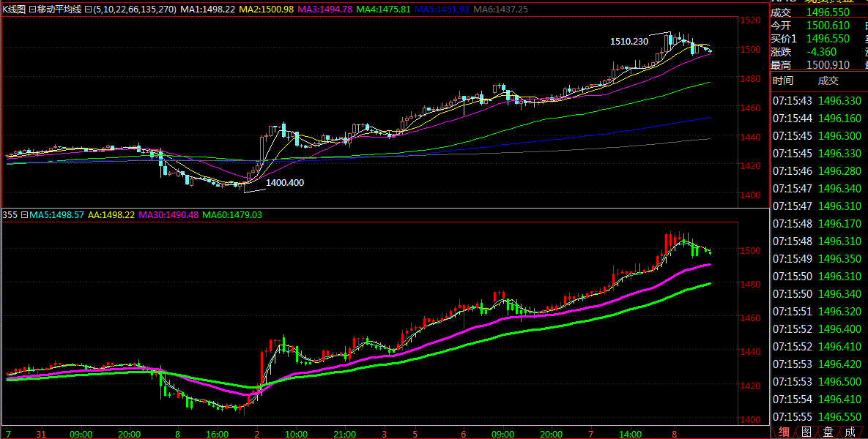Click the box icon beside 355 in lower chart
The image size is (868, 439).
coord(24,215)
